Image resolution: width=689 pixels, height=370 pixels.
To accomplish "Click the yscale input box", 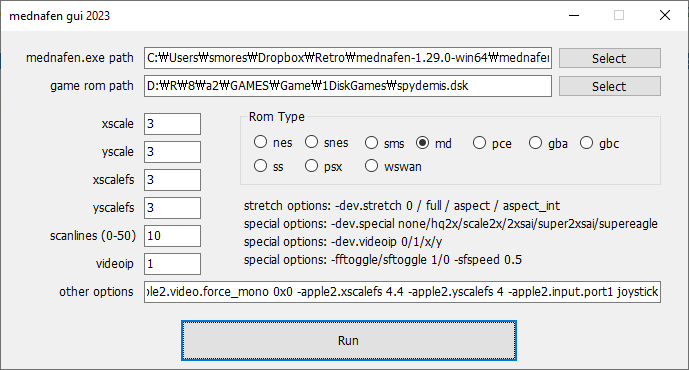I will [x=172, y=152].
